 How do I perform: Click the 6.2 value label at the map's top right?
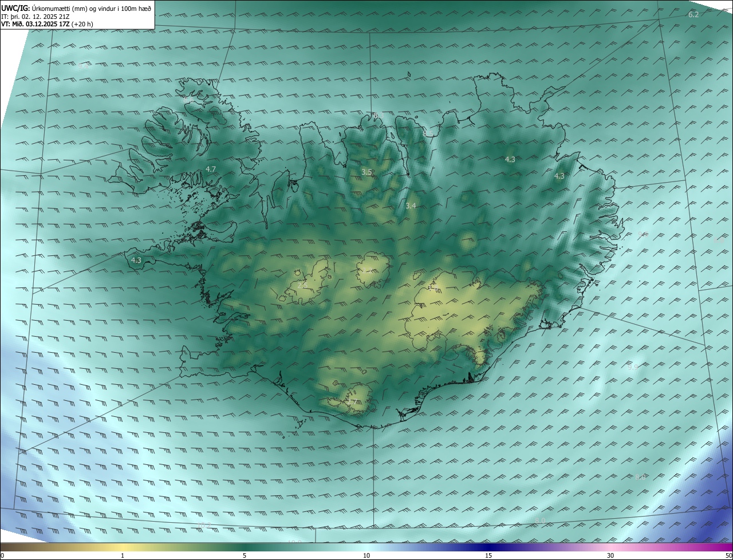click(693, 14)
